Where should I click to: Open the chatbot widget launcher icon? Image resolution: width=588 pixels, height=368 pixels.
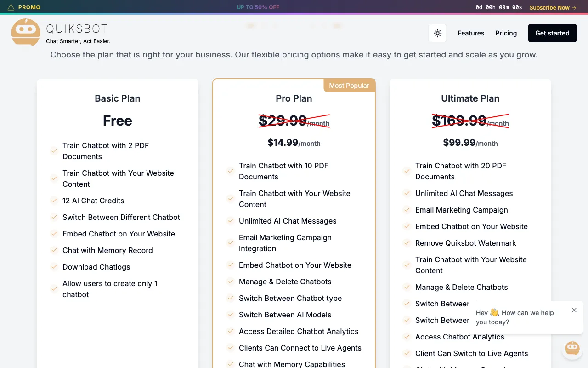[572, 349]
